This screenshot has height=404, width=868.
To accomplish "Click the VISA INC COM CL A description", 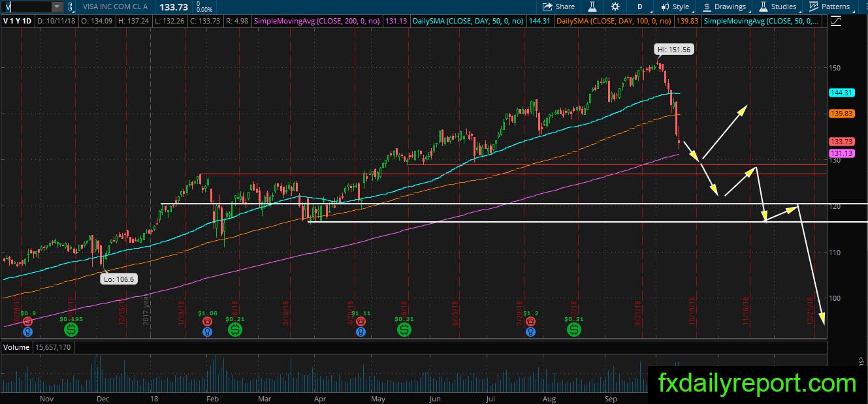I will 115,7.
